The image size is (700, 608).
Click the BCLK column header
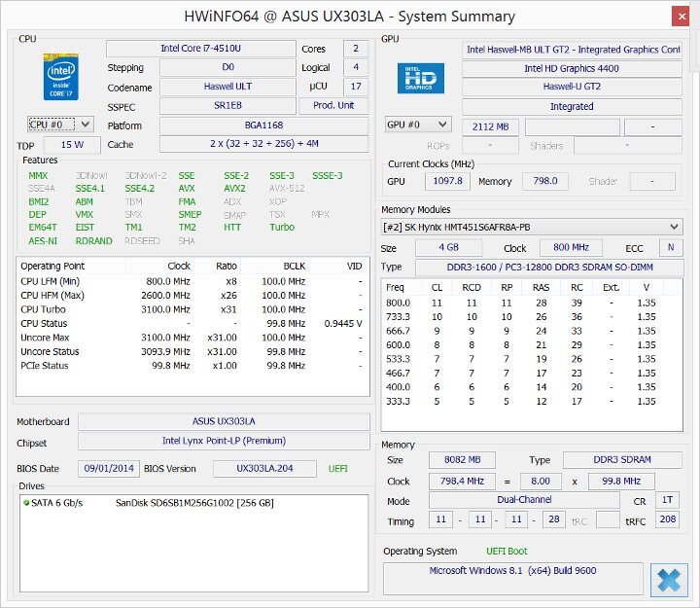[274, 267]
